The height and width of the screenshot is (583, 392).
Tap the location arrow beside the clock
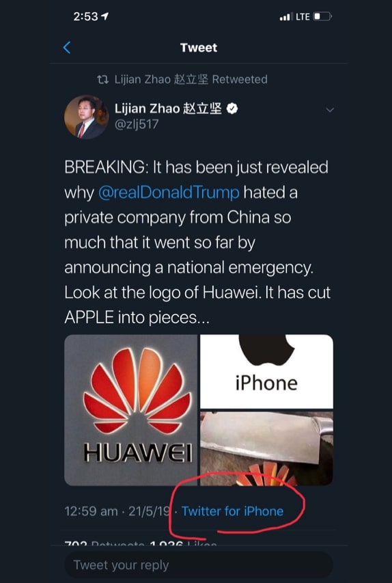coord(104,16)
